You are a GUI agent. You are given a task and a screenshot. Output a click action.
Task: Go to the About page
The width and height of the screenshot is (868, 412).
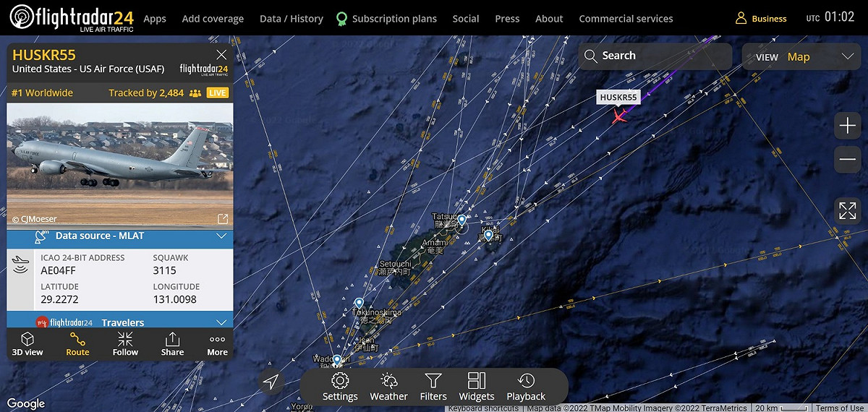(x=549, y=19)
